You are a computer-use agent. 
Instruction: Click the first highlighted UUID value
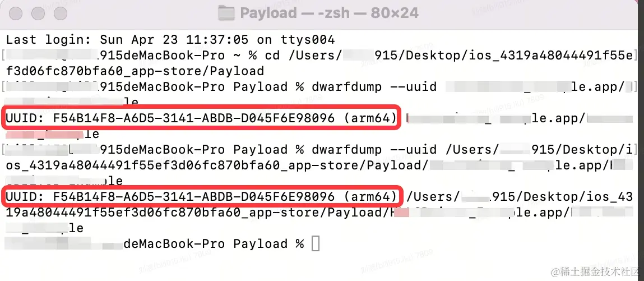[x=194, y=118]
